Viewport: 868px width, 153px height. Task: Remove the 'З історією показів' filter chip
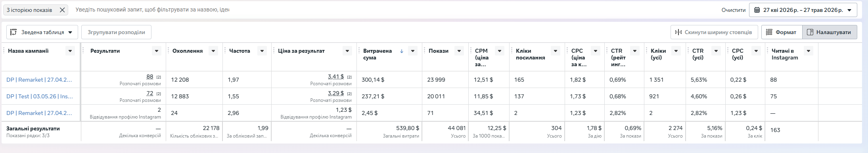click(x=62, y=10)
